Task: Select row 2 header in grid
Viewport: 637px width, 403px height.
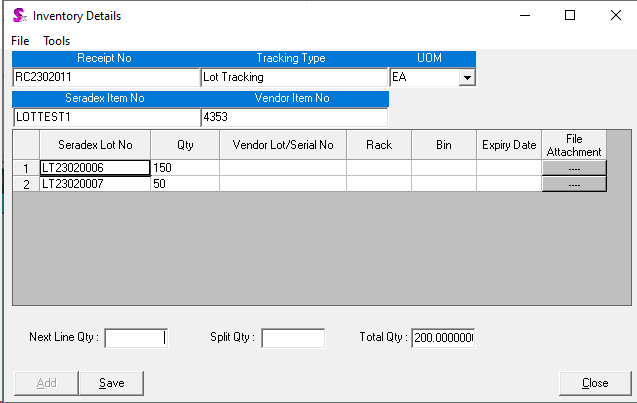Action: 26,184
